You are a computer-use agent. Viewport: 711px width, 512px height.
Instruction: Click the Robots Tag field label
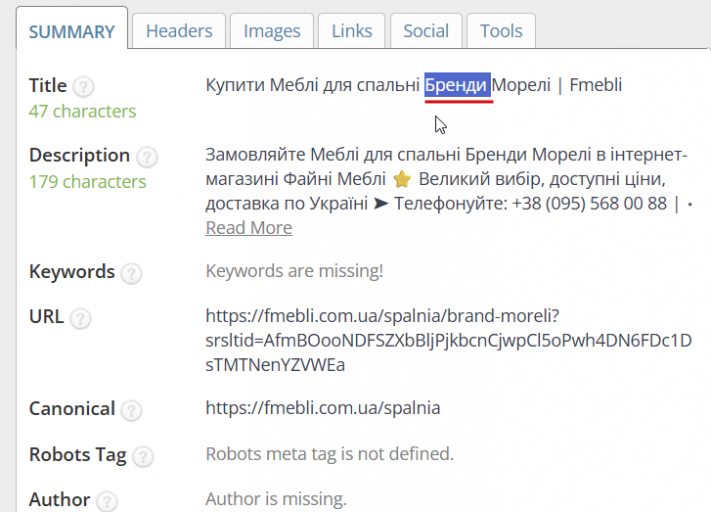click(78, 455)
